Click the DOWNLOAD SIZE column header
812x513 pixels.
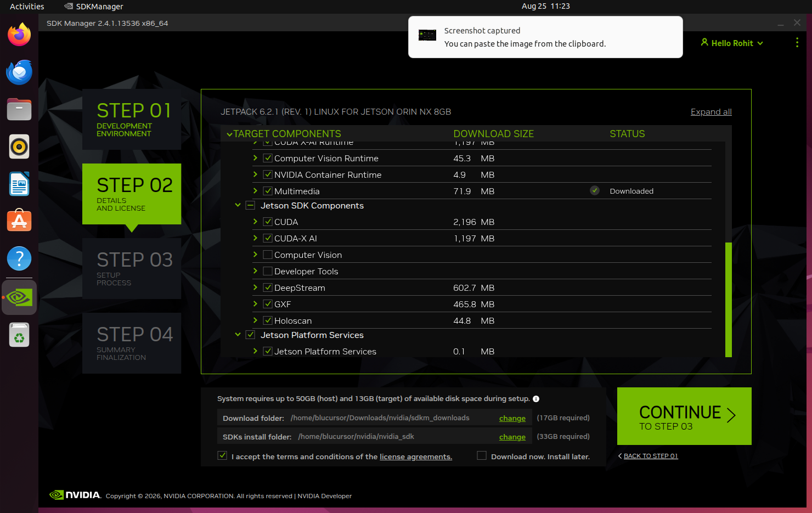tap(493, 134)
